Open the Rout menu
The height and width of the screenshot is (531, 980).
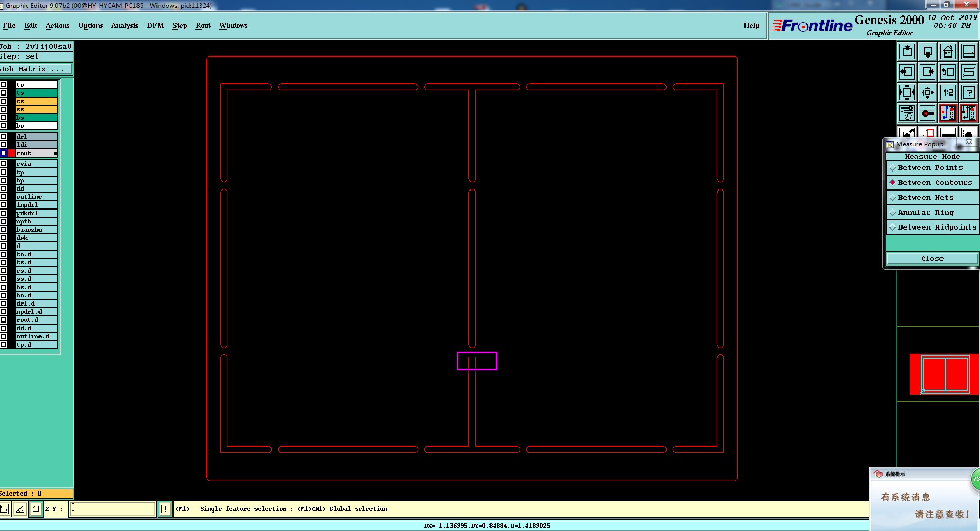coord(203,25)
